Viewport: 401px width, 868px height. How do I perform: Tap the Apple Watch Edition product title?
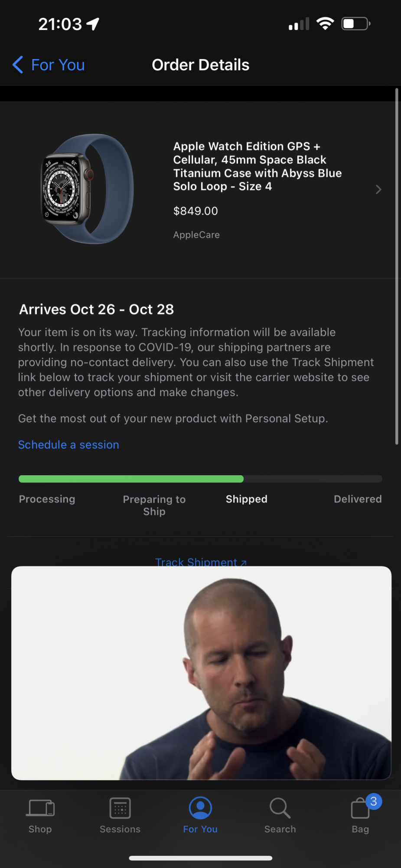pyautogui.click(x=258, y=166)
